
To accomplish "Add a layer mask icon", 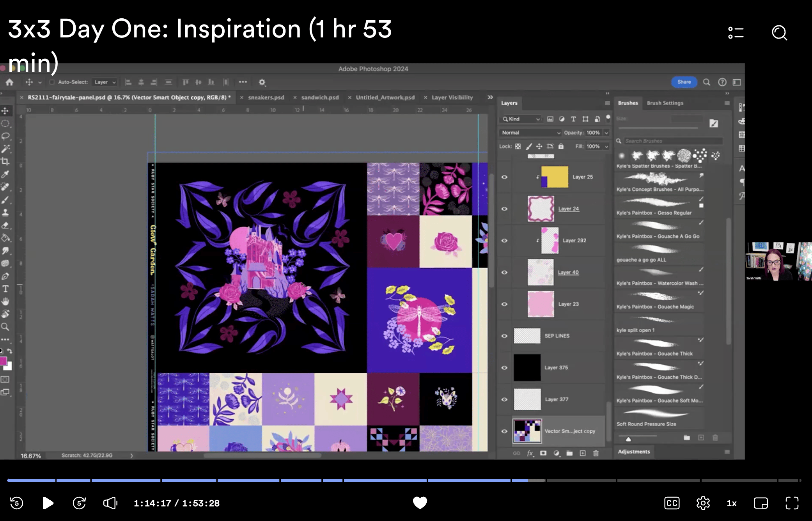I will [x=543, y=453].
